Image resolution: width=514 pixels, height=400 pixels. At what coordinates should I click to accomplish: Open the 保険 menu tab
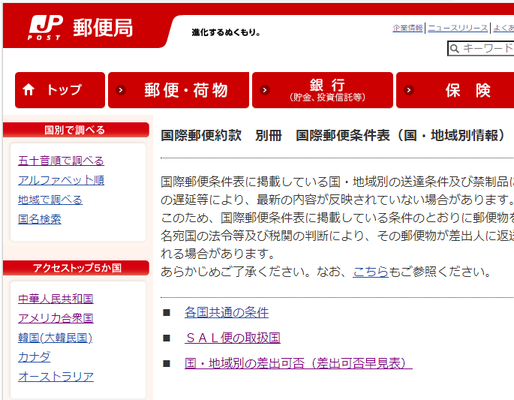pyautogui.click(x=455, y=90)
